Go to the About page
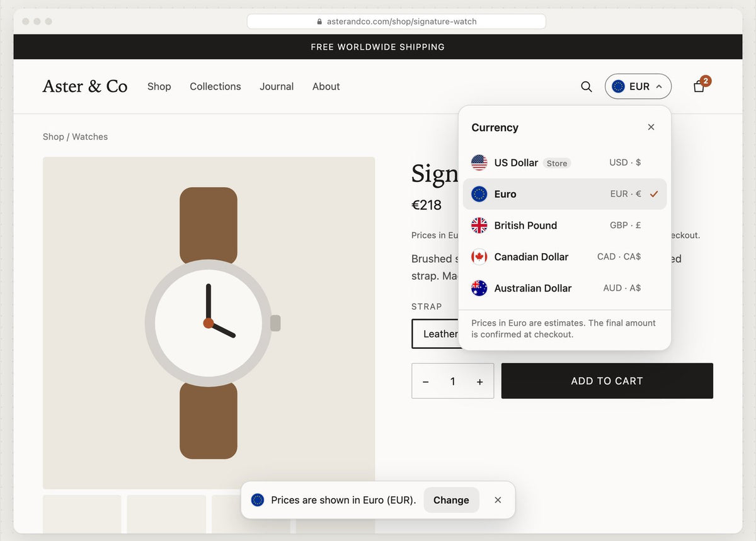Image resolution: width=756 pixels, height=541 pixels. (326, 87)
